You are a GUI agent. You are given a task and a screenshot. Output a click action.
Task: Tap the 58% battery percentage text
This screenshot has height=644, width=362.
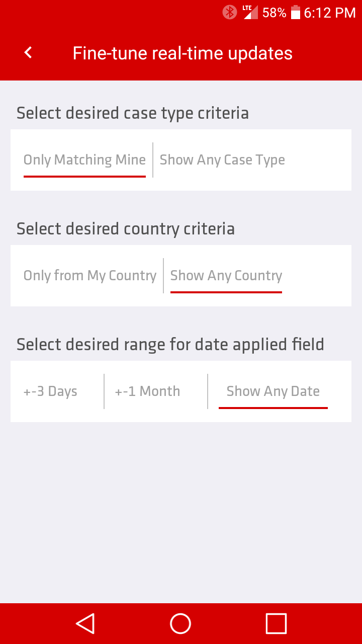(x=274, y=13)
